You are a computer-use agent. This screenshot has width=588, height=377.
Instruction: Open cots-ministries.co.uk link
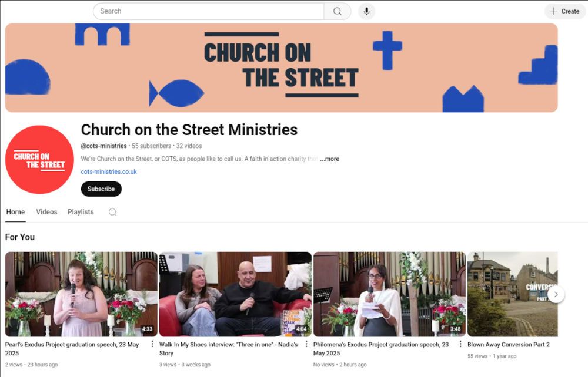[109, 171]
